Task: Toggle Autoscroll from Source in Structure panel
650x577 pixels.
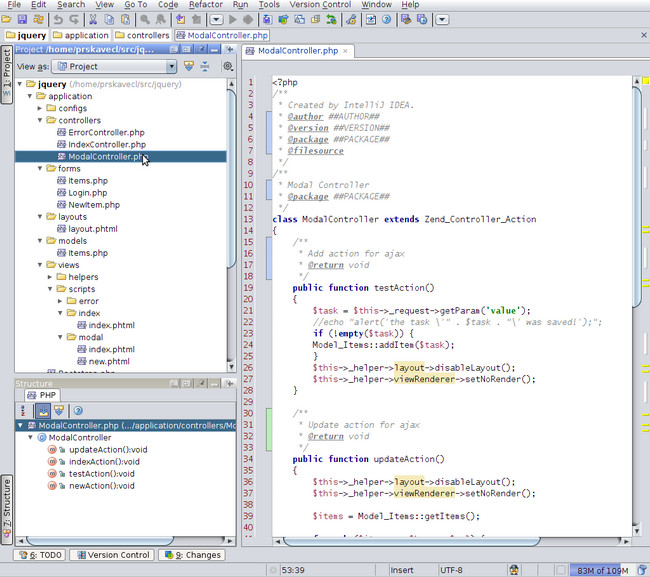Action: 59,411
